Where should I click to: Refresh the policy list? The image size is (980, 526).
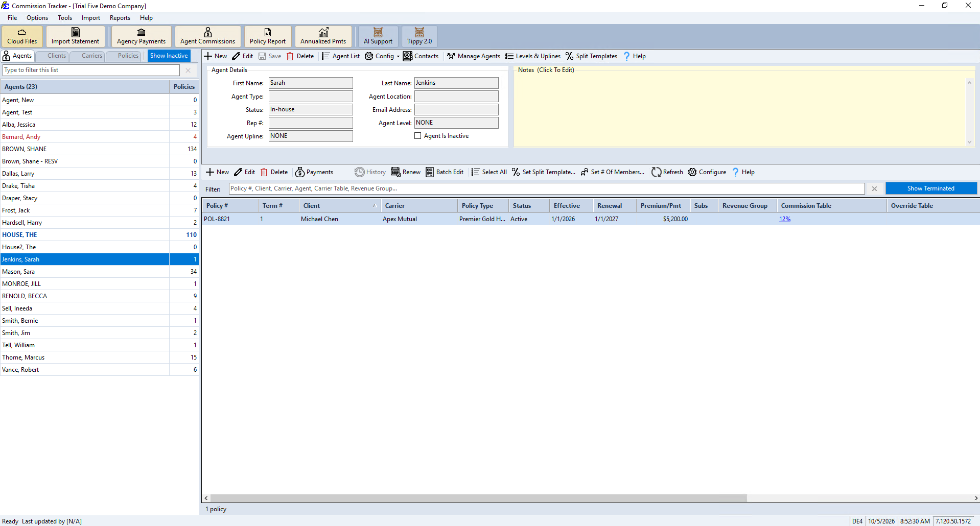point(667,172)
